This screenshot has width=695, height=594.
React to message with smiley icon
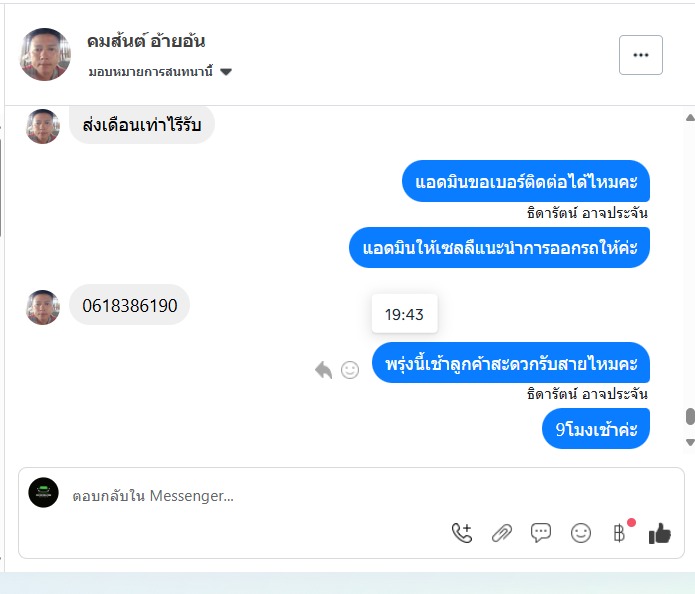(350, 370)
